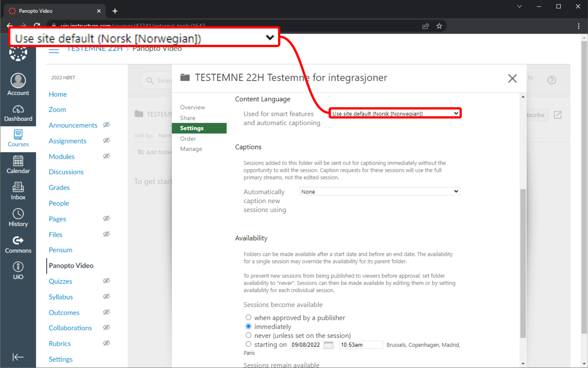Open the Manage tab in folder dialog
Screen dimensions: 588x368
click(191, 149)
